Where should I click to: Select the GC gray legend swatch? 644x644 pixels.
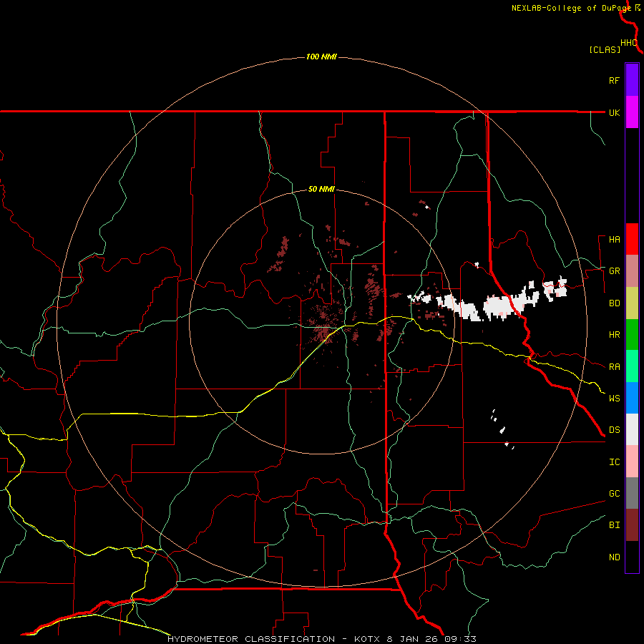632,493
